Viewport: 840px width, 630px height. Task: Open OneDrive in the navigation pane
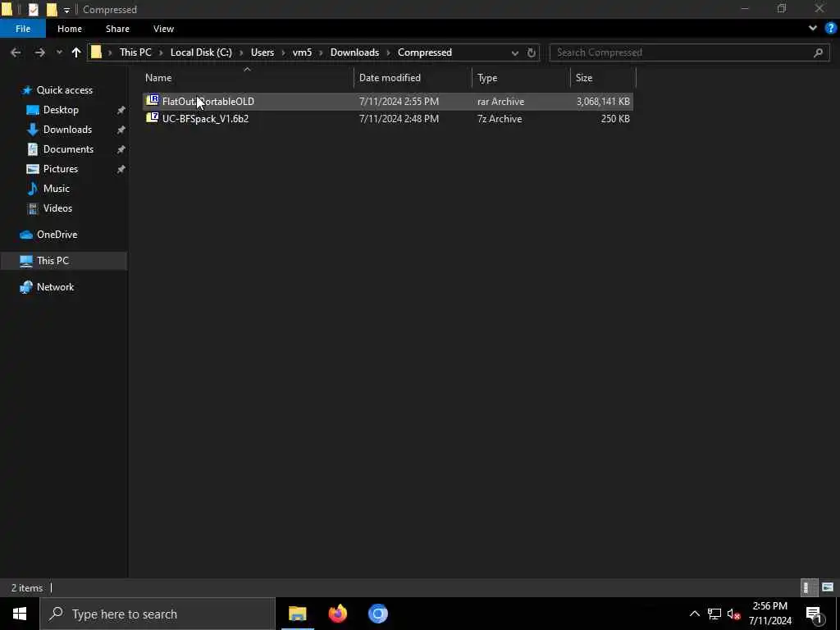point(57,234)
